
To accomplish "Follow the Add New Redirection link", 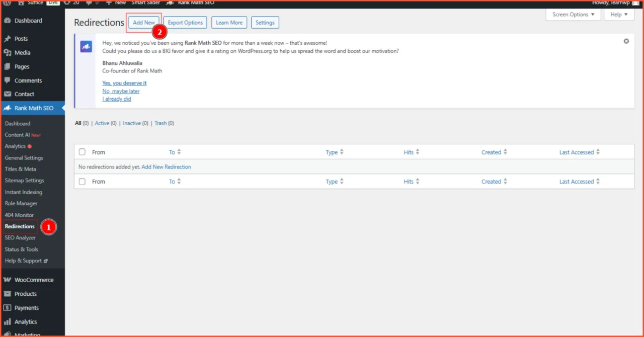I will click(x=166, y=166).
